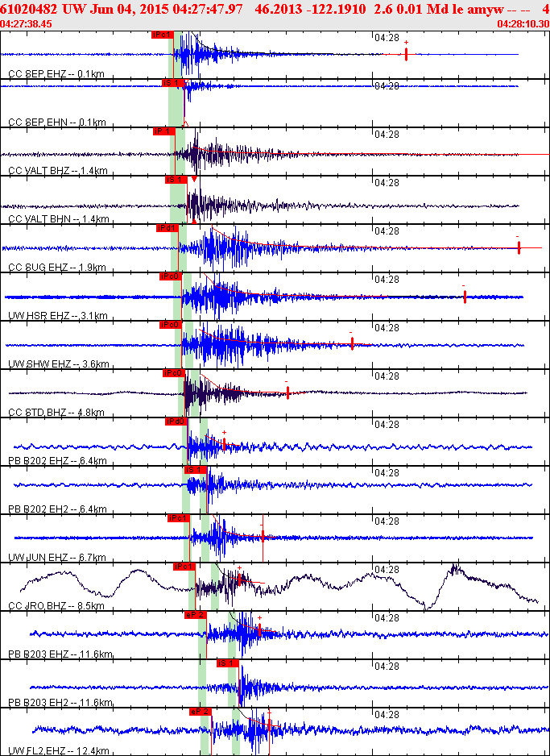
Task: Select the iPc0 pick flag on UW HSR EHZ
Action: coord(171,276)
